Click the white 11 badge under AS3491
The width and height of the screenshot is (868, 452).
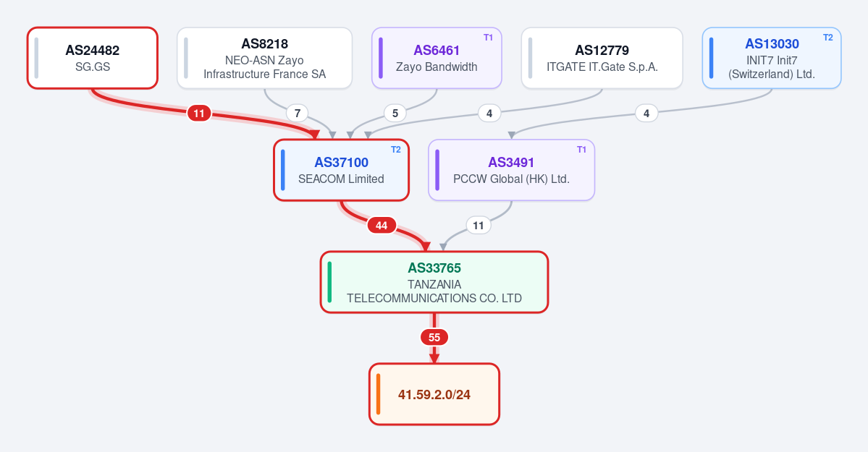tap(479, 225)
